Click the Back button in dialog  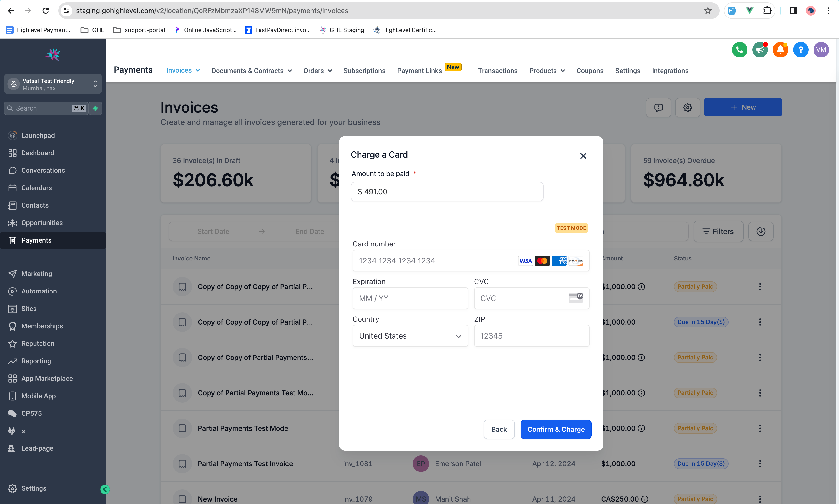pyautogui.click(x=499, y=429)
